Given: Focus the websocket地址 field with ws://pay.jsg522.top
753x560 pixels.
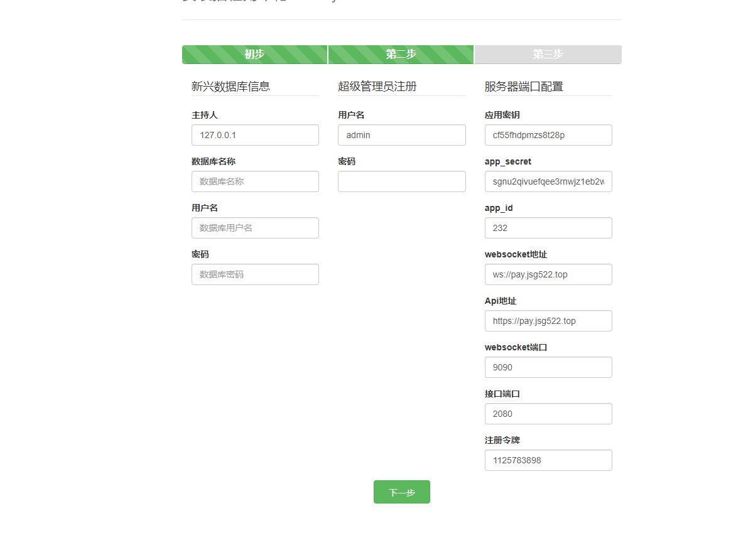Looking at the screenshot, I should pyautogui.click(x=548, y=274).
